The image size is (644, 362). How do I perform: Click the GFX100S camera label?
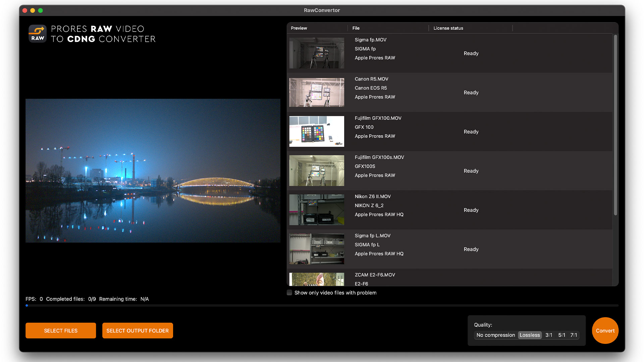pyautogui.click(x=365, y=166)
